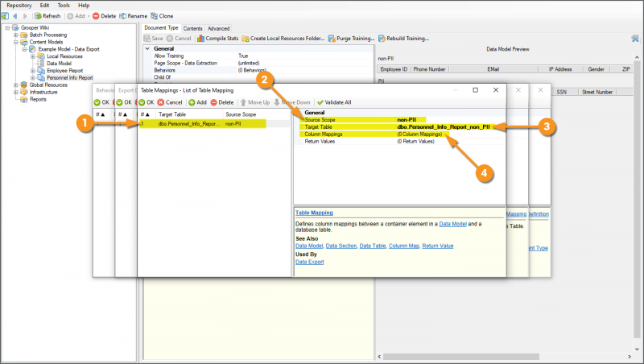The height and width of the screenshot is (364, 644).
Task: Collapse the General section in Document Type
Action: [x=147, y=48]
